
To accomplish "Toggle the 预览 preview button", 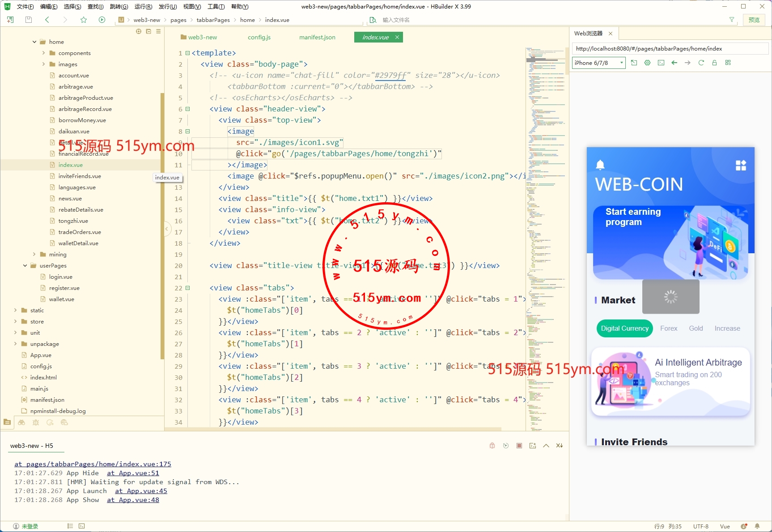I will click(754, 20).
